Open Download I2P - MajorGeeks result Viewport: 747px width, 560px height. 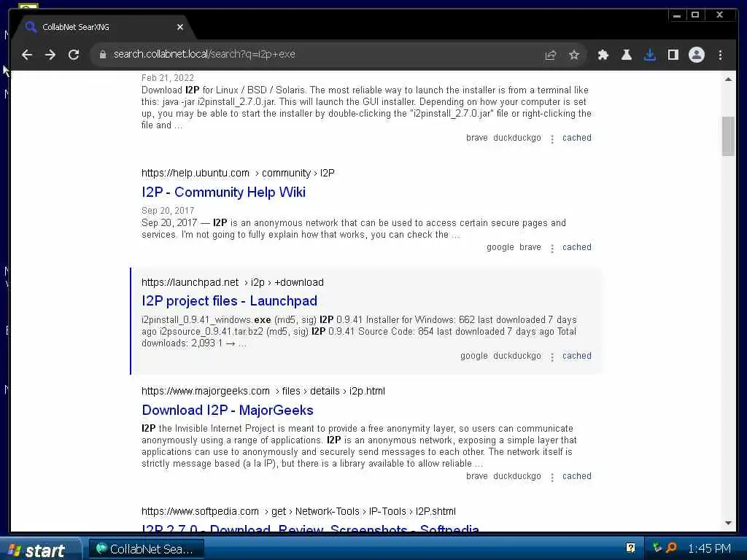228,410
